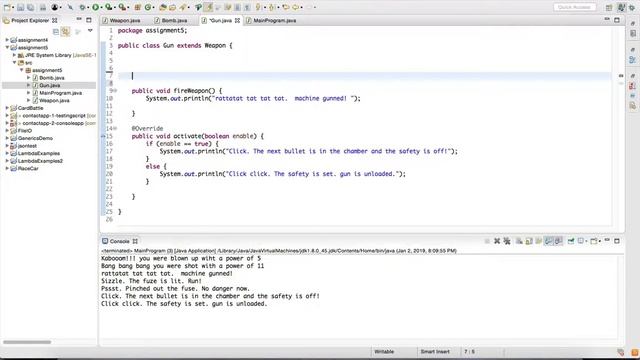Image resolution: width=640 pixels, height=360 pixels.
Task: Click the green Run button
Action: [95, 7]
